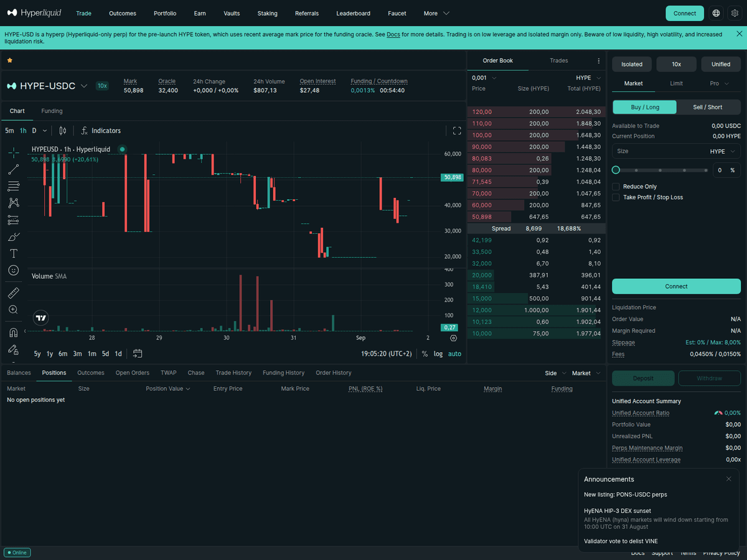This screenshot has width=747, height=560.
Task: Select the brush drawing tool
Action: click(x=13, y=236)
